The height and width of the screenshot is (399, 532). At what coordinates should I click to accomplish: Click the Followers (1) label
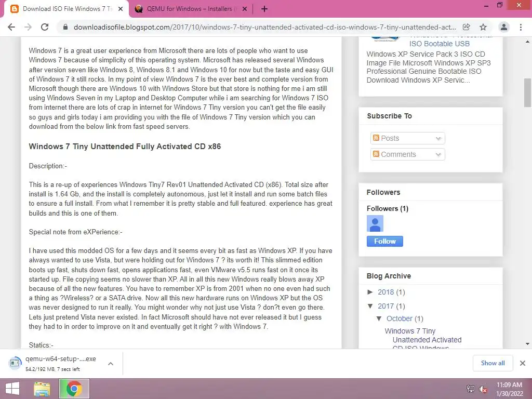pos(388,208)
